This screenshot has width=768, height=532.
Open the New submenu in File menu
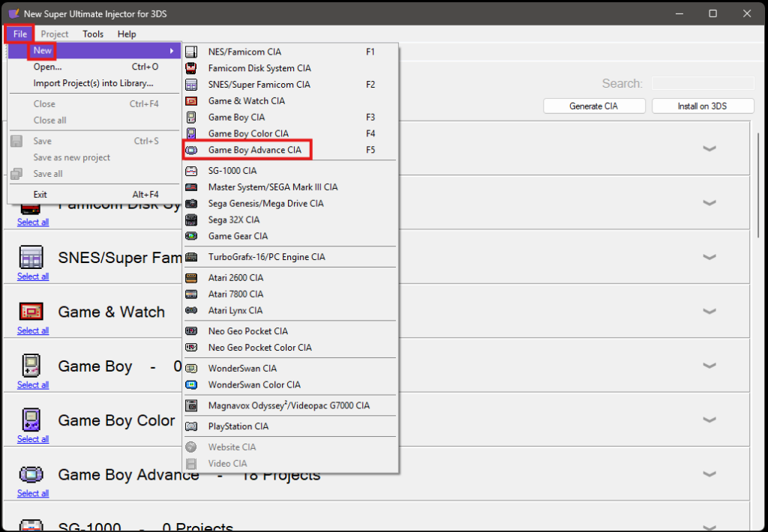[x=94, y=50]
